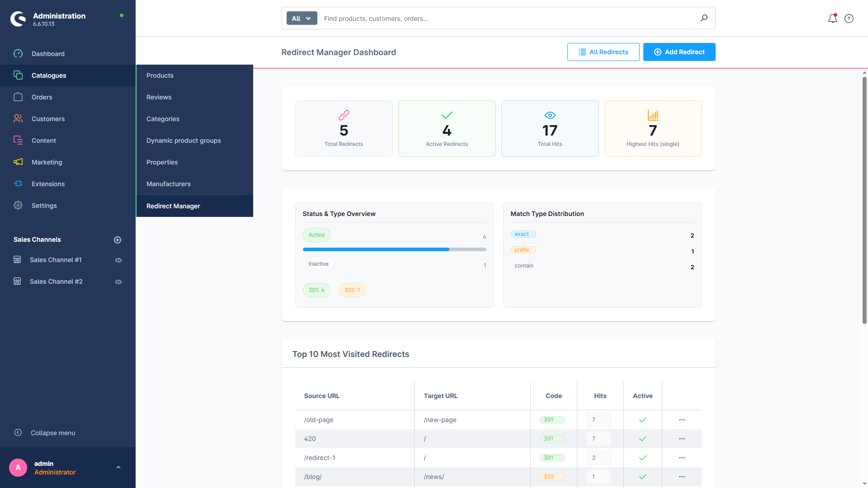The width and height of the screenshot is (868, 488).
Task: Click the Shopware logo icon
Action: pyautogui.click(x=18, y=19)
